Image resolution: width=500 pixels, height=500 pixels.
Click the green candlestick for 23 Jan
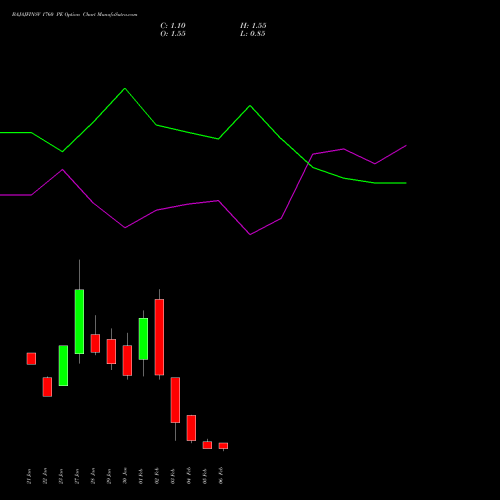point(63,366)
